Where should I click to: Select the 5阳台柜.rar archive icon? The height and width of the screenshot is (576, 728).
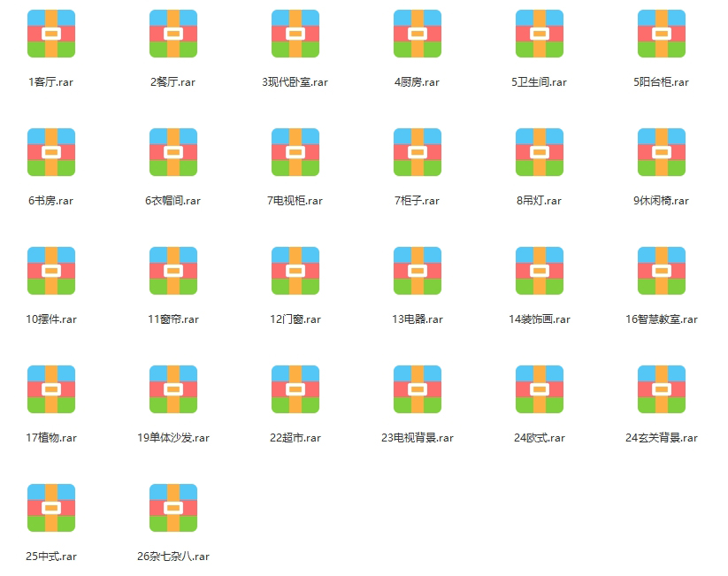[x=662, y=34]
